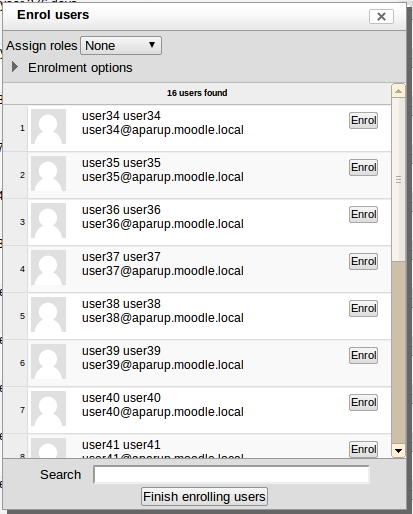
Task: Click the Enrolment options disclosure triangle
Action: pyautogui.click(x=15, y=67)
